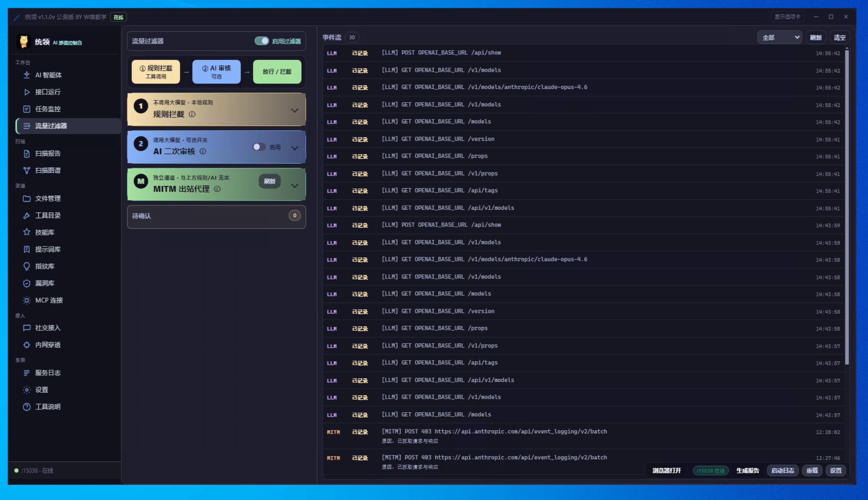Click the 技能库 star icon
This screenshot has width=868, height=500.
(27, 232)
